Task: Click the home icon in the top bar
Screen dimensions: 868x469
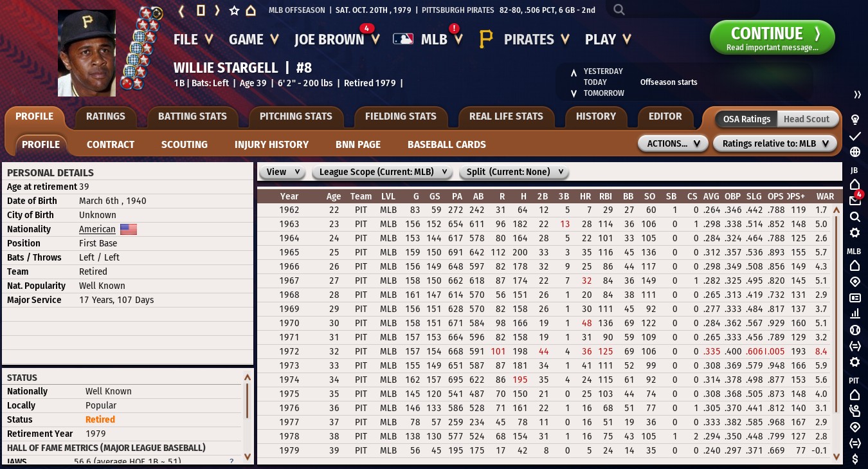Action: [251, 10]
